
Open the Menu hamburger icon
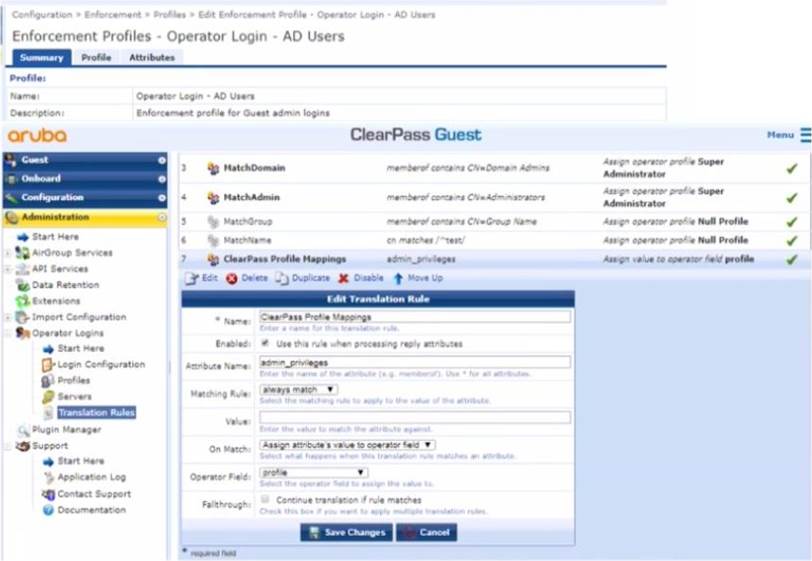(805, 135)
